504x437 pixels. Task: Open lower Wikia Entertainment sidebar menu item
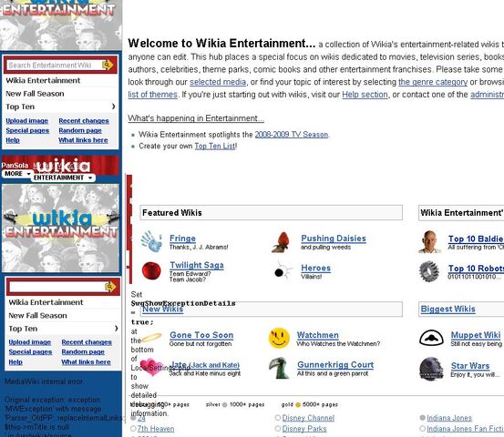46,302
